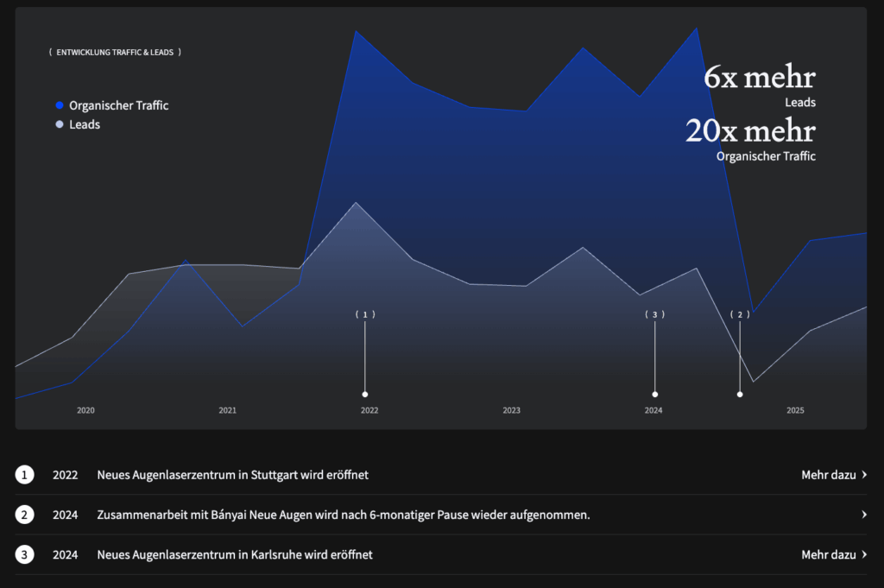Select the 'Leads' legend label
The width and height of the screenshot is (884, 588).
click(85, 124)
